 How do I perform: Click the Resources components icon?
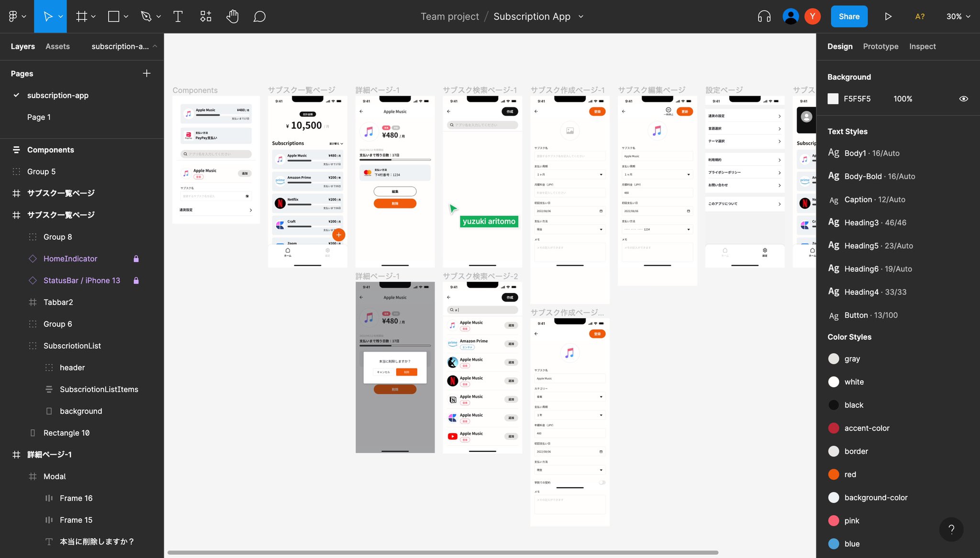tap(205, 17)
